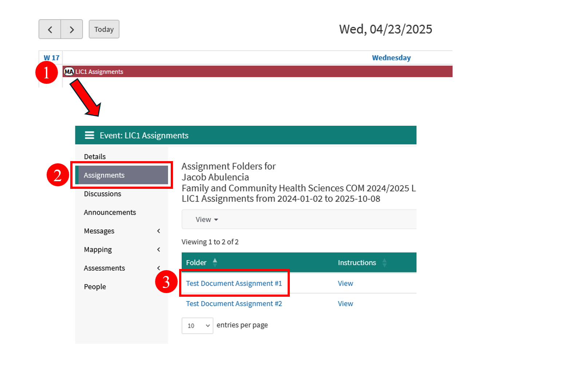The height and width of the screenshot is (366, 588).
Task: Open the Assessments sidebar item
Action: coord(104,268)
